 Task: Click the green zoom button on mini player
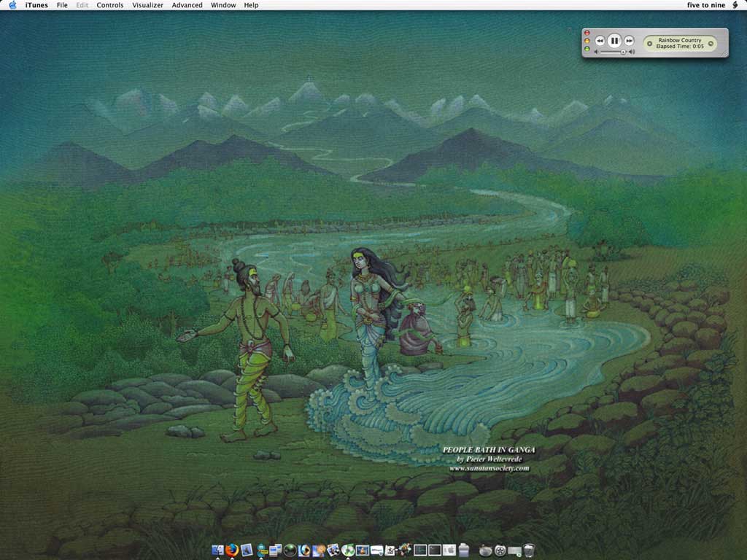pos(587,49)
